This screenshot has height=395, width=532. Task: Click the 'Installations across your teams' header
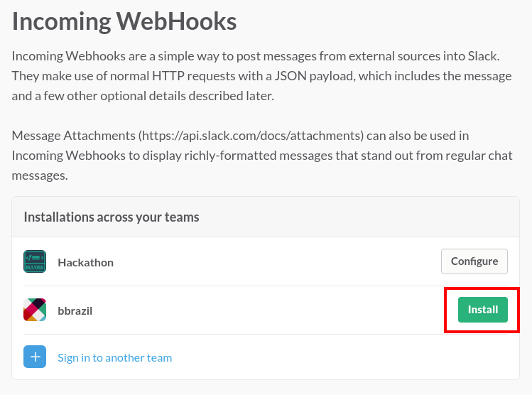(x=112, y=217)
